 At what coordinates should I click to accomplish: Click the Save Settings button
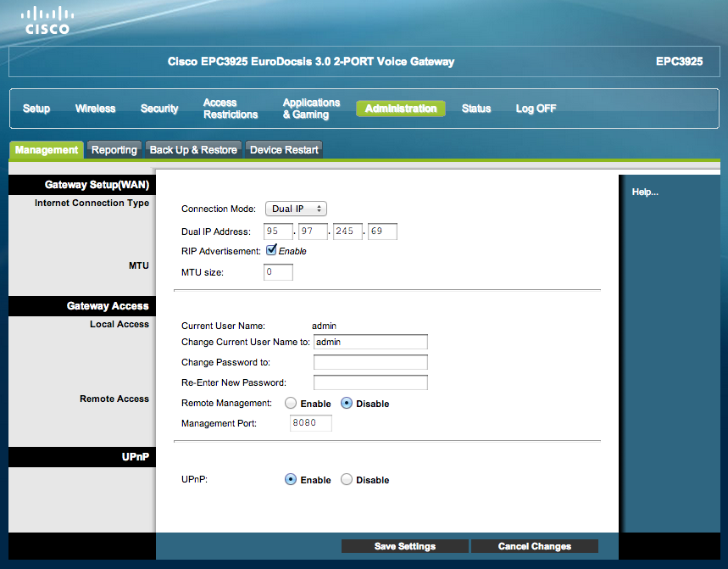(405, 546)
